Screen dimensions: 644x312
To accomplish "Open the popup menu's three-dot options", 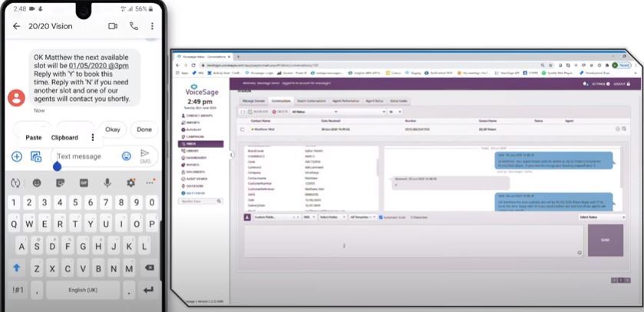I will [x=93, y=137].
